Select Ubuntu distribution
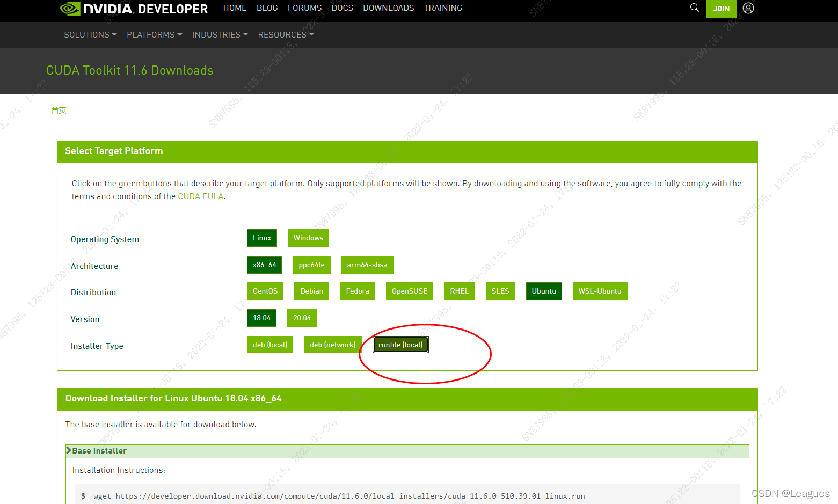Viewport: 838px width, 504px height. pyautogui.click(x=544, y=291)
